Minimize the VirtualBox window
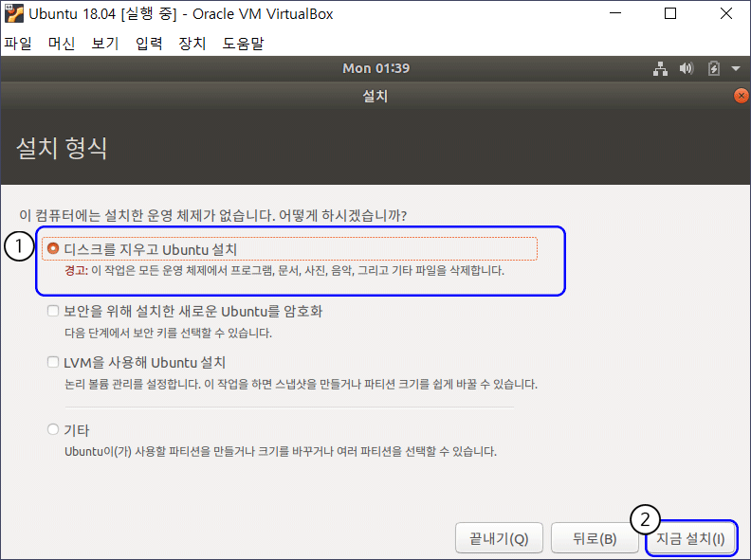Screen dimensions: 751x560 (x=615, y=13)
